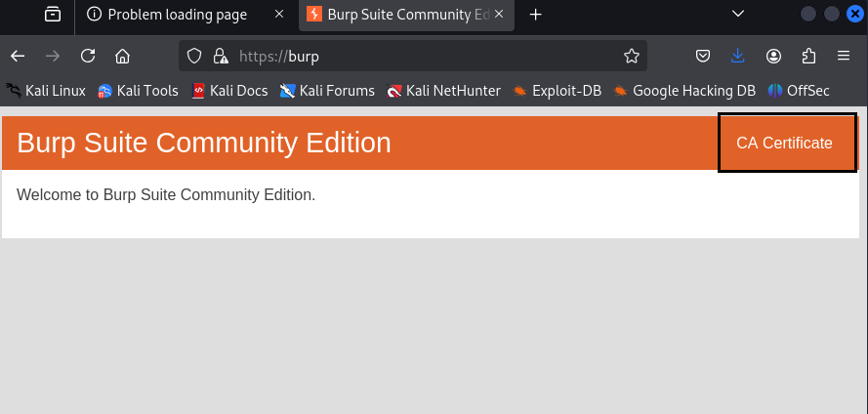The height and width of the screenshot is (414, 868).
Task: Open the Firefox View recent browsing icon
Action: click(x=53, y=15)
